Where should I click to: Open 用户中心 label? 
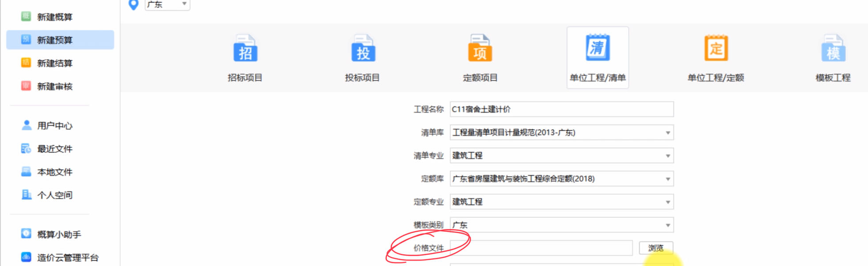(x=55, y=126)
